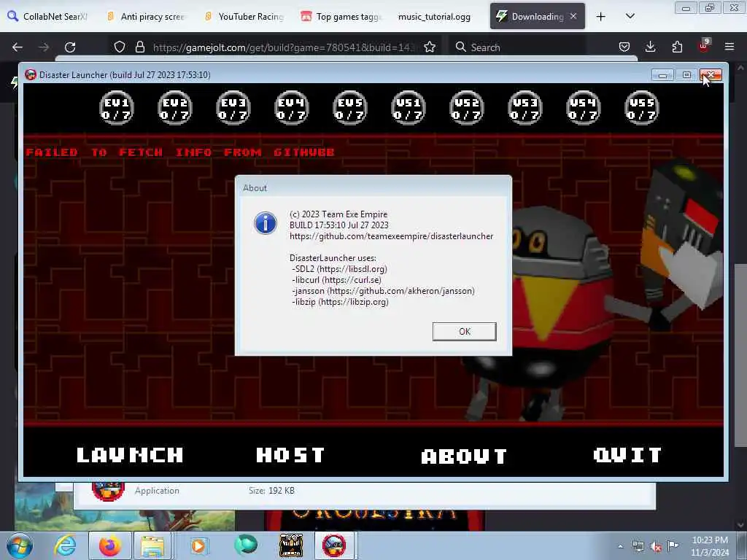Open the Firefox downloads panel
The image size is (747, 560).
(650, 47)
